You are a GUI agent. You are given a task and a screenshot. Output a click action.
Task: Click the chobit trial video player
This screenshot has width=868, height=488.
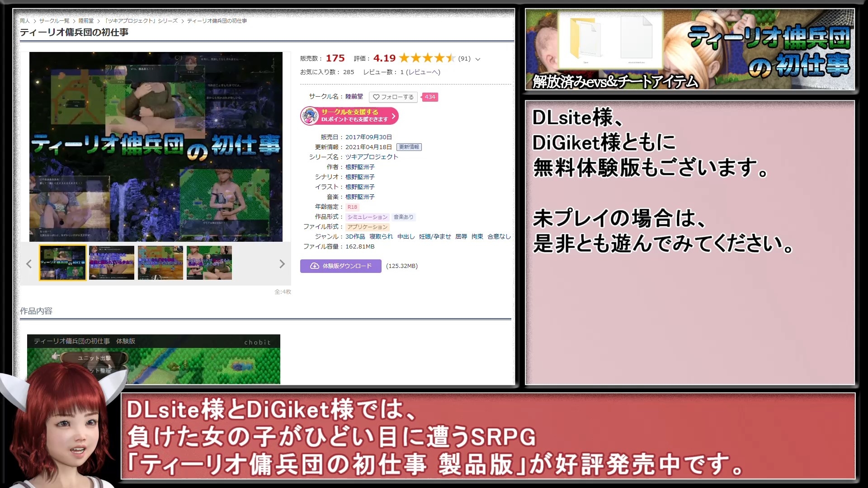coord(154,359)
